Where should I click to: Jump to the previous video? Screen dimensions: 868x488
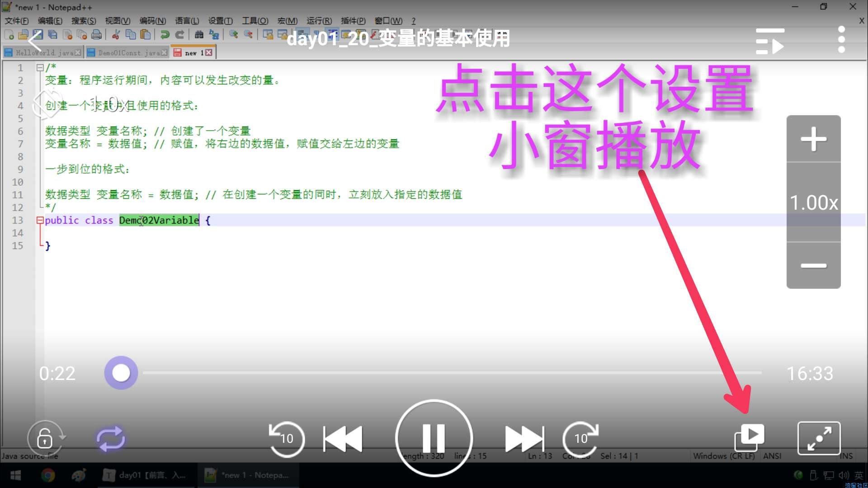(x=343, y=438)
